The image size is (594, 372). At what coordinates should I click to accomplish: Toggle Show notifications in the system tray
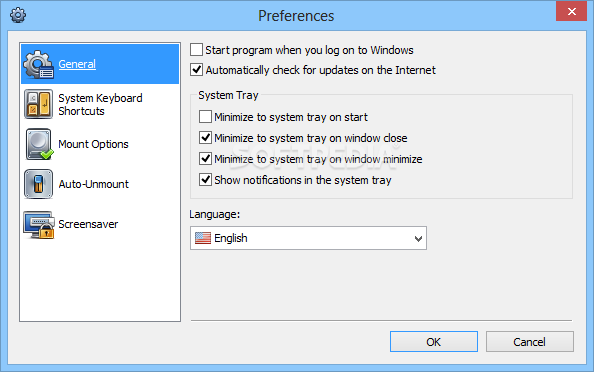click(x=205, y=180)
